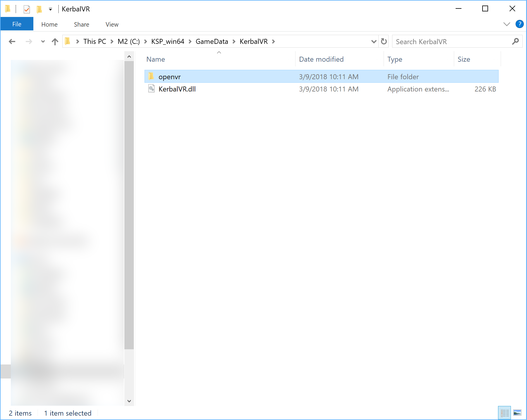The image size is (527, 420).
Task: Click the navigation pane scrollbar thumb
Action: (x=129, y=205)
